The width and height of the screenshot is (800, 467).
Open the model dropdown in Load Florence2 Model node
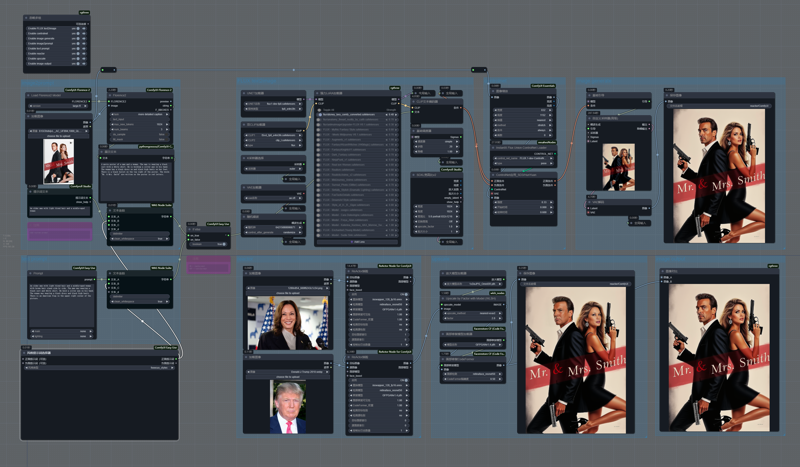click(58, 106)
